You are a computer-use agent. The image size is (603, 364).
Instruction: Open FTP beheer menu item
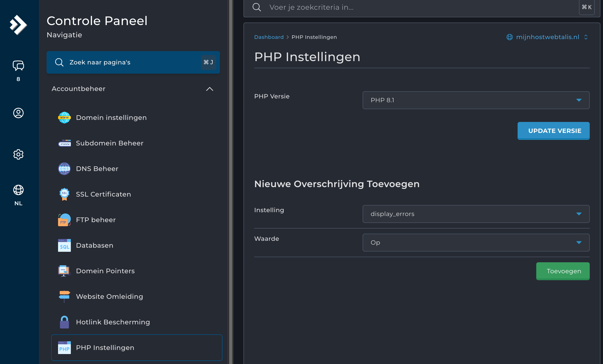(137, 220)
